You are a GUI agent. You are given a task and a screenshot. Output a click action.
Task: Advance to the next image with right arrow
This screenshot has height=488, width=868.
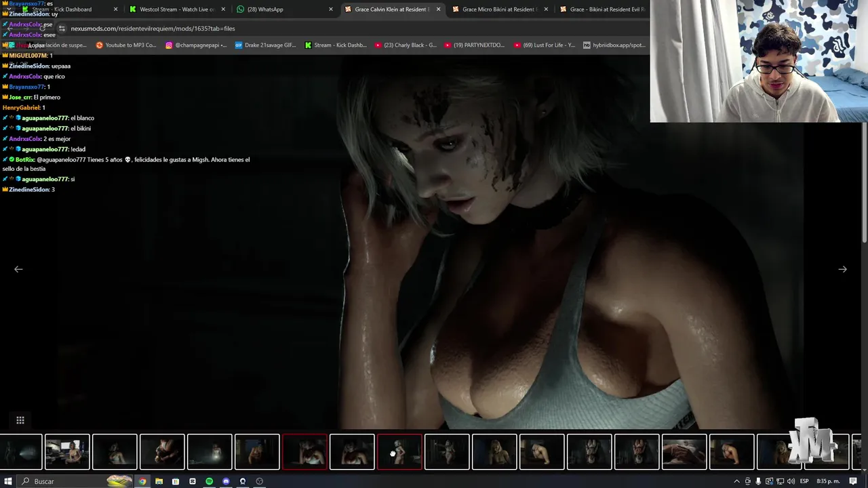842,269
